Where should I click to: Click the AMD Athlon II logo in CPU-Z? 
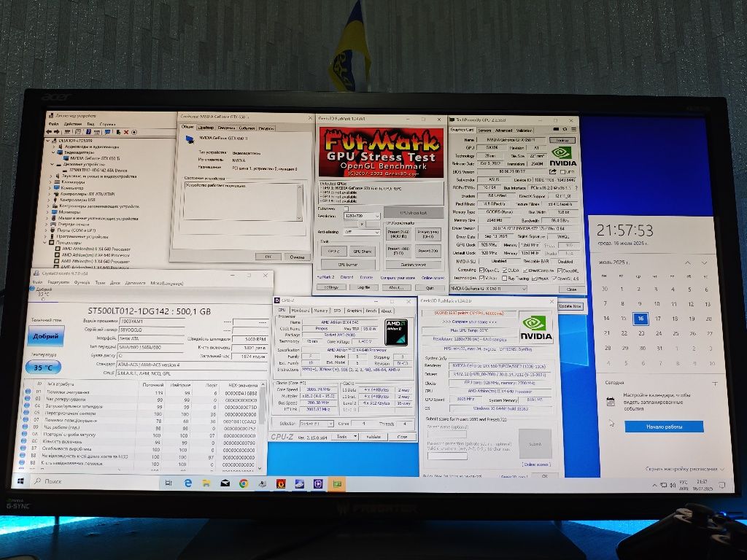click(x=396, y=332)
